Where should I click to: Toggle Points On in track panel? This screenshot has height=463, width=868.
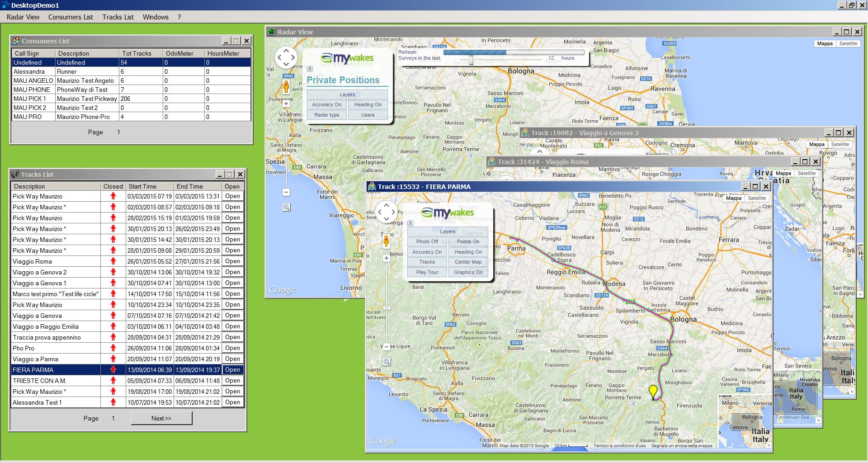click(468, 241)
